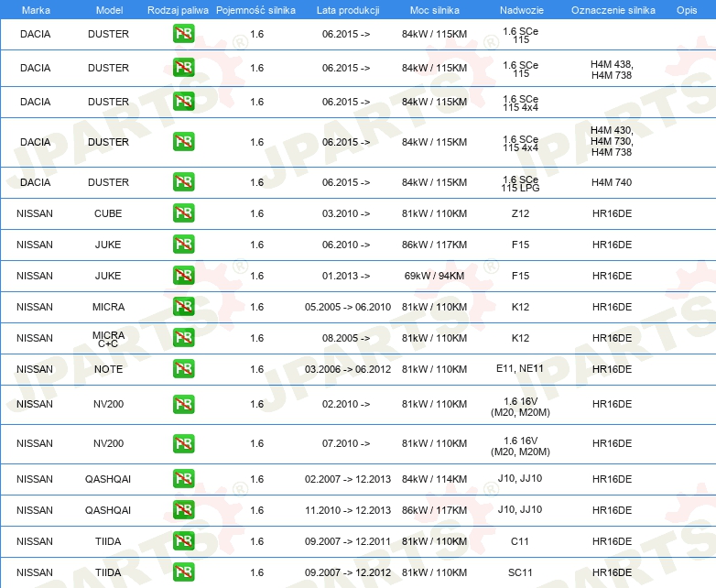Image resolution: width=716 pixels, height=588 pixels.
Task: Click the 07.2010 -> production date
Action: point(346,443)
